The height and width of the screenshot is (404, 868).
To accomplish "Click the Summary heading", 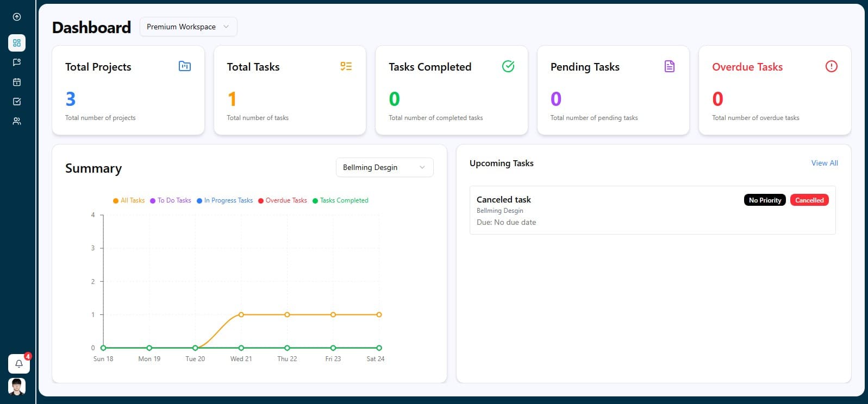I will [x=93, y=168].
